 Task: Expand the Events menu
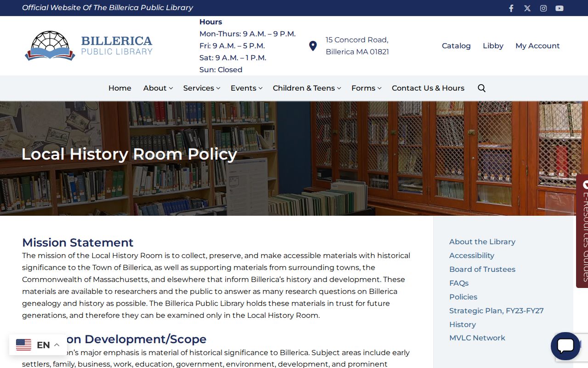(x=247, y=88)
